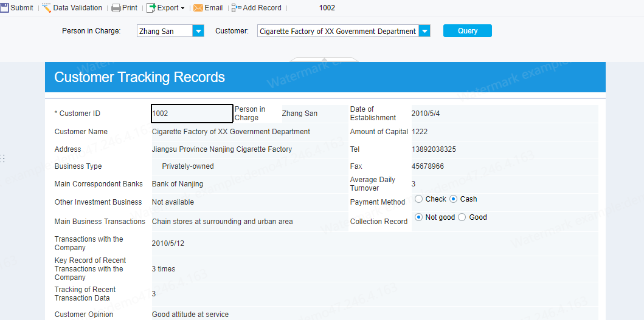Click the Query button
This screenshot has height=320, width=644.
pyautogui.click(x=468, y=31)
